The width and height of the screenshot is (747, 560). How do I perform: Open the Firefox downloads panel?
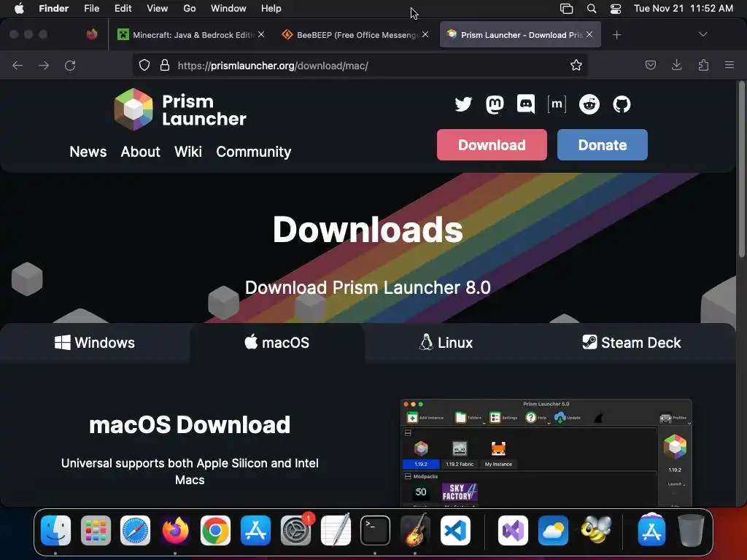coord(676,65)
